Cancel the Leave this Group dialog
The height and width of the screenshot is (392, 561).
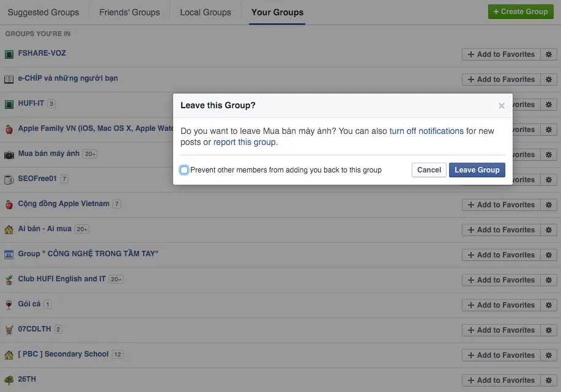tap(428, 169)
